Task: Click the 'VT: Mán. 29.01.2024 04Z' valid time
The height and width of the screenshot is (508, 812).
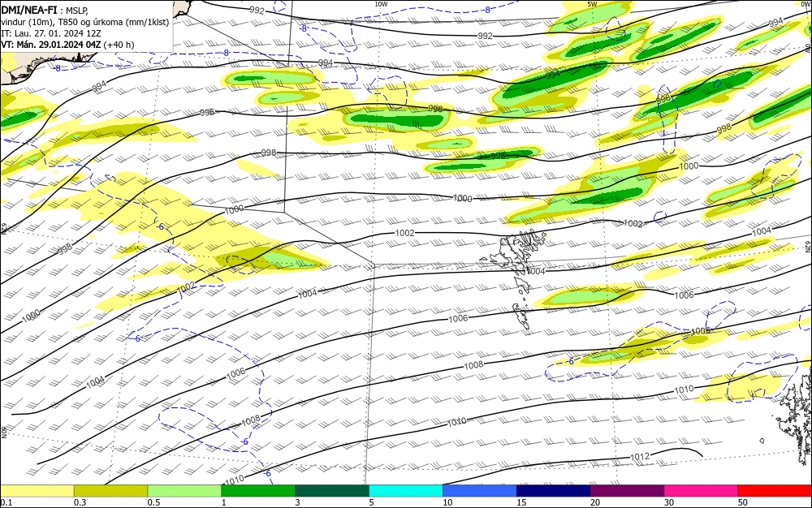Action: [x=50, y=45]
